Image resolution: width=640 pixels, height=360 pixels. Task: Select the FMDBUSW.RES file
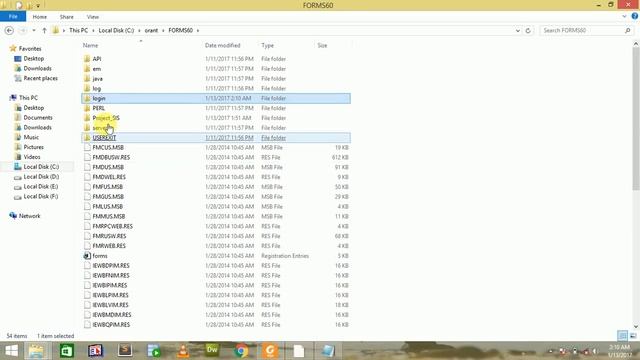pyautogui.click(x=111, y=157)
